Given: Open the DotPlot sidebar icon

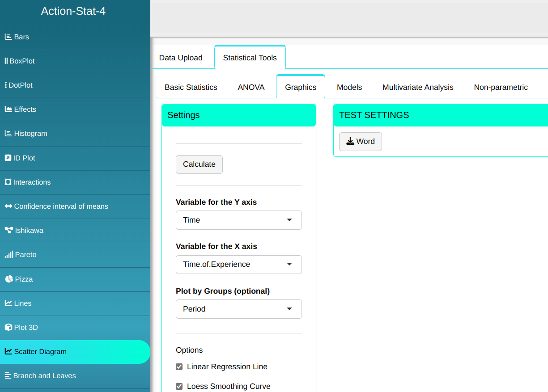Looking at the screenshot, I should (6, 85).
